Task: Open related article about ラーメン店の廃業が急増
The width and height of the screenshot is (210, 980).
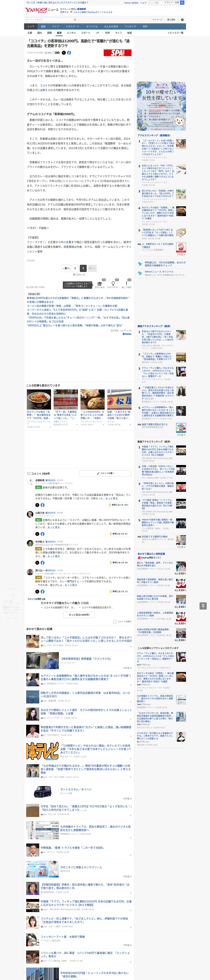Action: click(x=72, y=306)
